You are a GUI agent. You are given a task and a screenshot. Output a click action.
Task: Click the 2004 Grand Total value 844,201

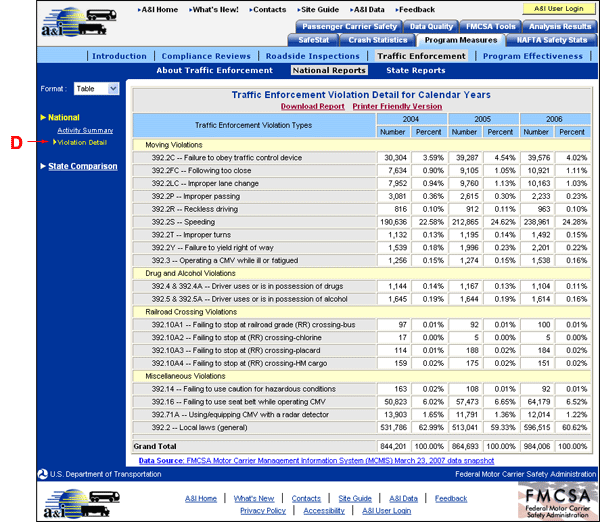pos(394,446)
